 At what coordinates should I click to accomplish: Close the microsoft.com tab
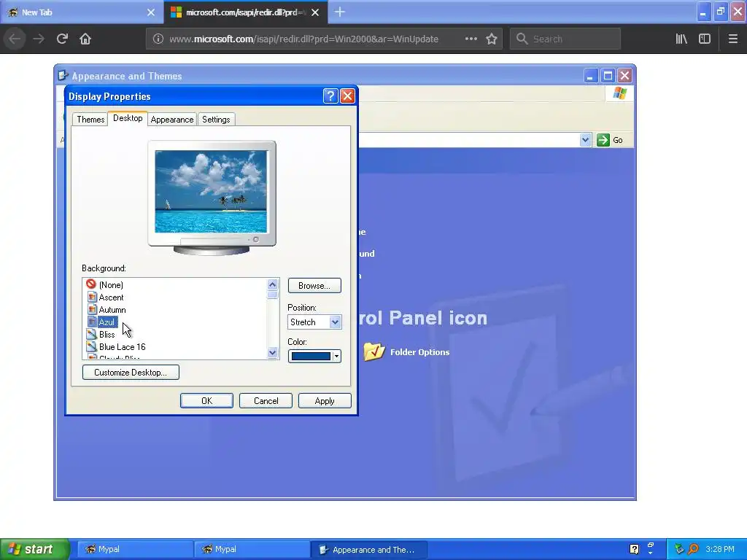tap(315, 12)
